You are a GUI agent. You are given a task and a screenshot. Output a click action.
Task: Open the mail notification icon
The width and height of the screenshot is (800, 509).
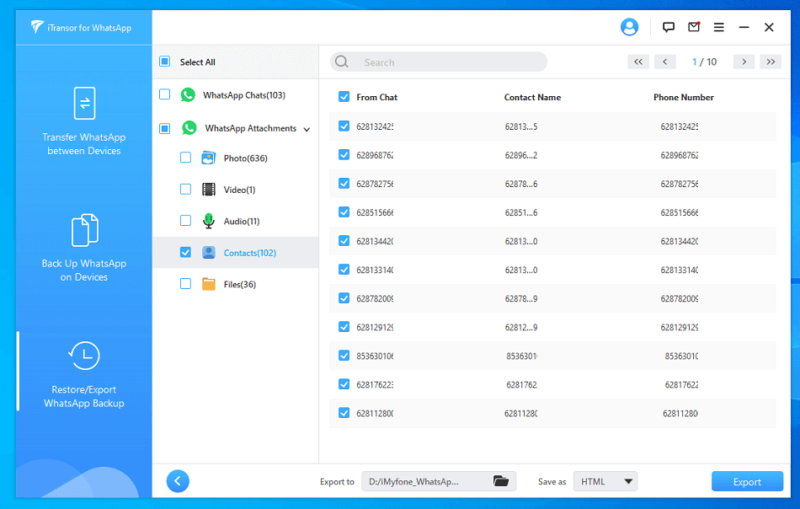pyautogui.click(x=694, y=27)
